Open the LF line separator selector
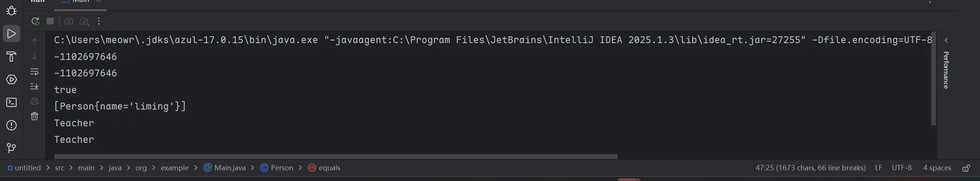 tap(879, 168)
